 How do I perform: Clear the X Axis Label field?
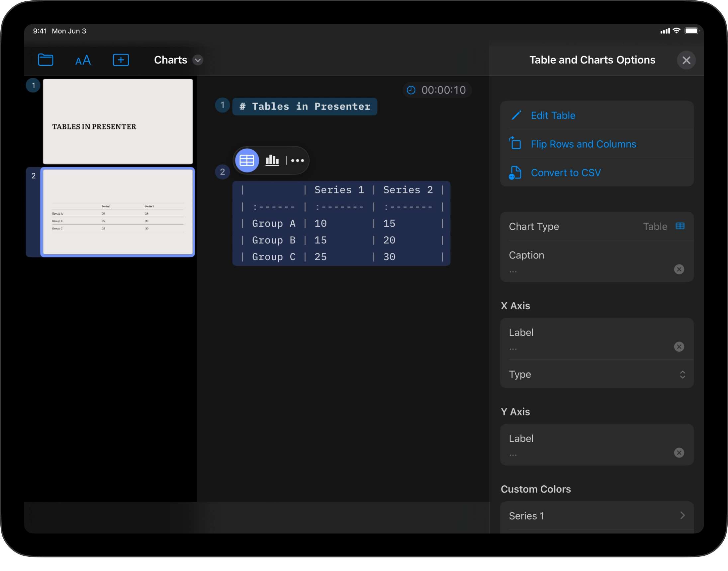coord(679,347)
